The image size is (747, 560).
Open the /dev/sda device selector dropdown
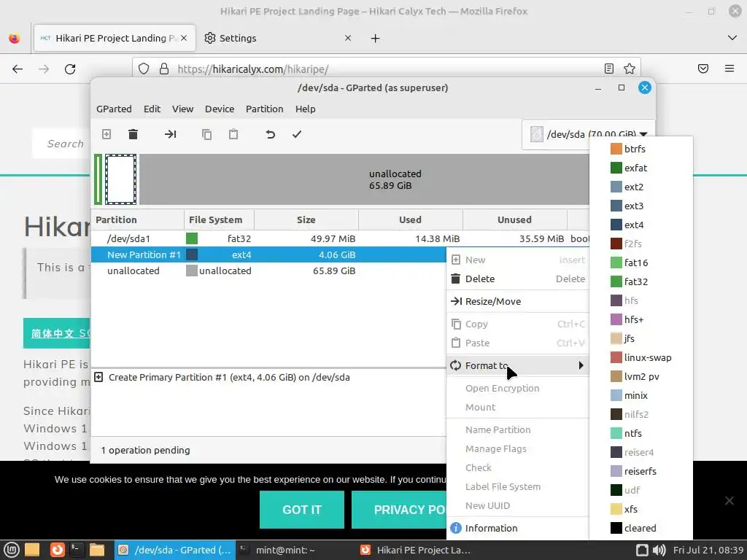[x=589, y=134]
